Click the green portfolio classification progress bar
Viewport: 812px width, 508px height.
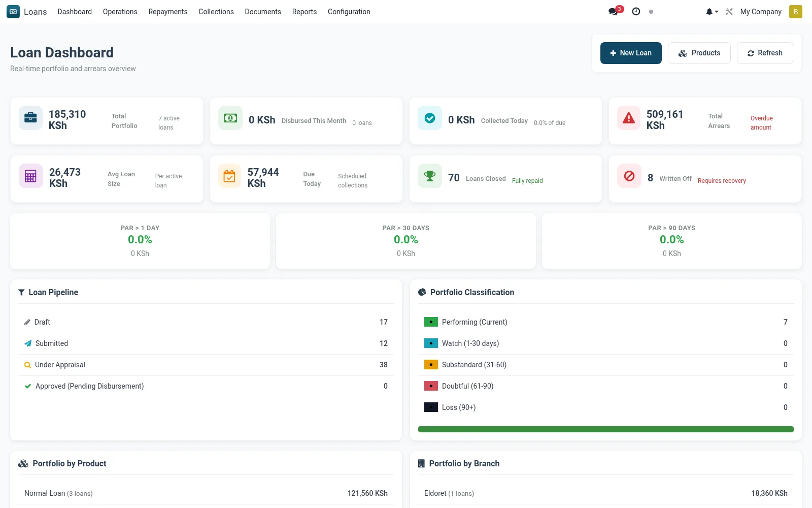coord(606,429)
